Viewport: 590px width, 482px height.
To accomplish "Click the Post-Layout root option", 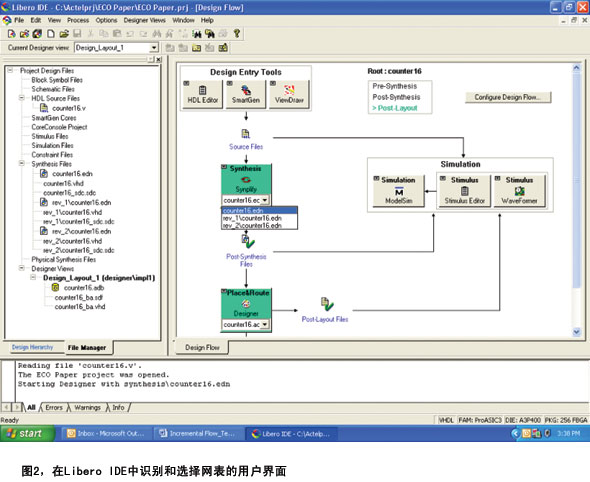I will pos(395,108).
